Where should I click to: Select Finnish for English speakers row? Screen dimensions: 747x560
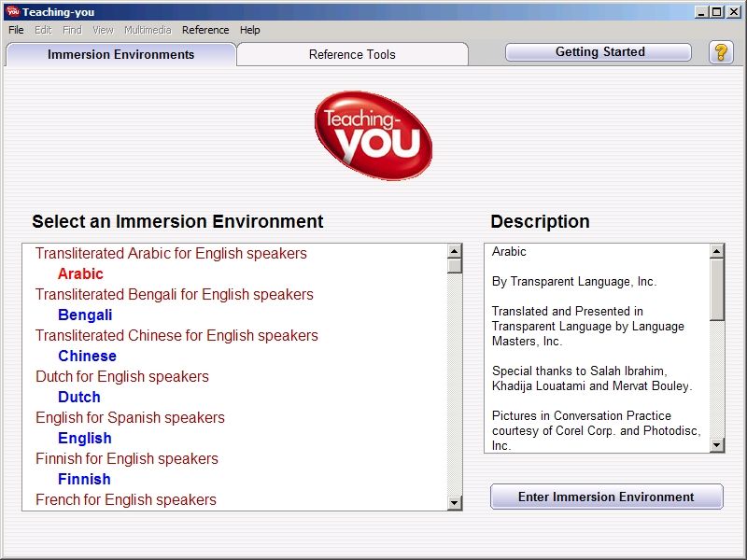click(x=127, y=458)
